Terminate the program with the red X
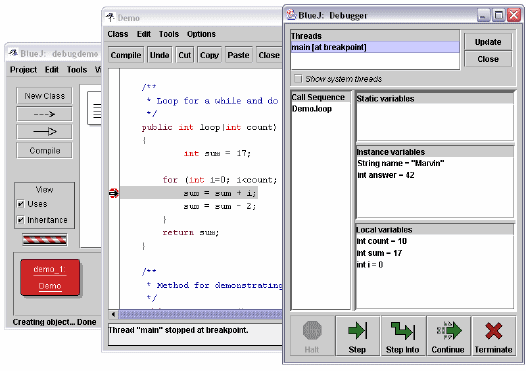 tap(494, 336)
